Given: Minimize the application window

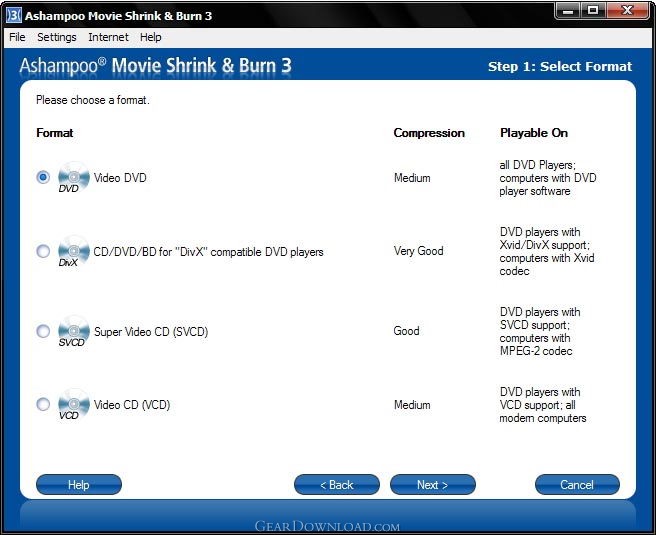Looking at the screenshot, I should tap(568, 10).
